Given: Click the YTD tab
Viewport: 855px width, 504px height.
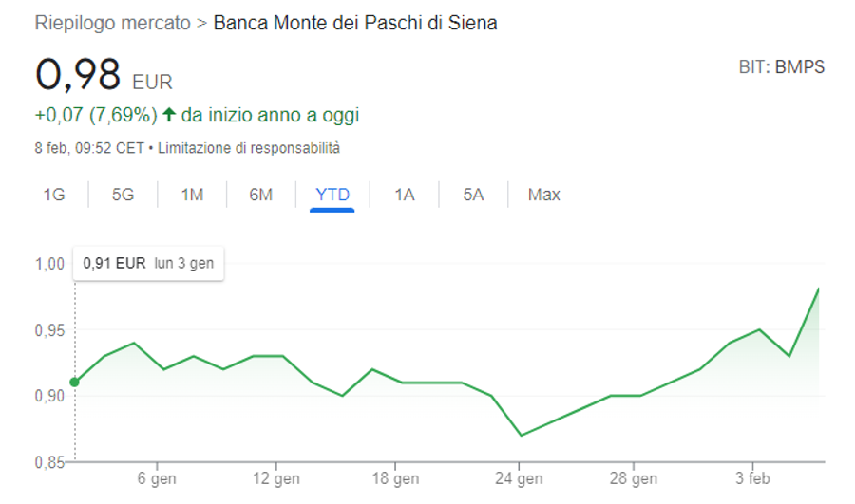Looking at the screenshot, I should pyautogui.click(x=332, y=195).
